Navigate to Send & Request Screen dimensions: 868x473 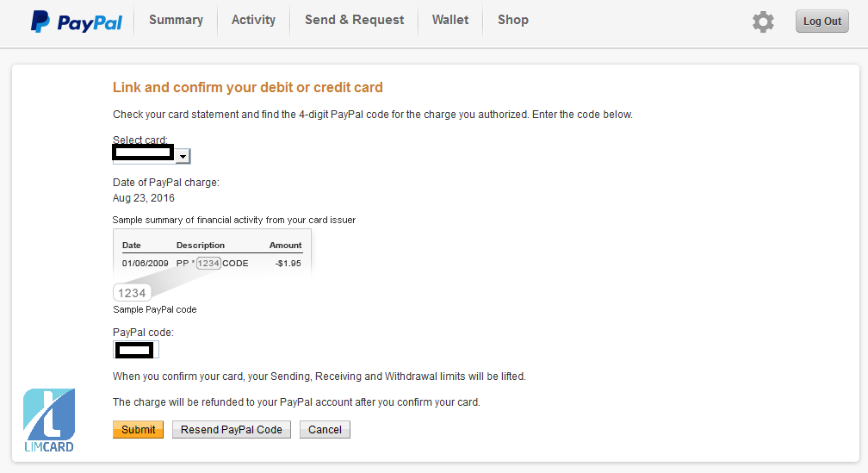[354, 20]
